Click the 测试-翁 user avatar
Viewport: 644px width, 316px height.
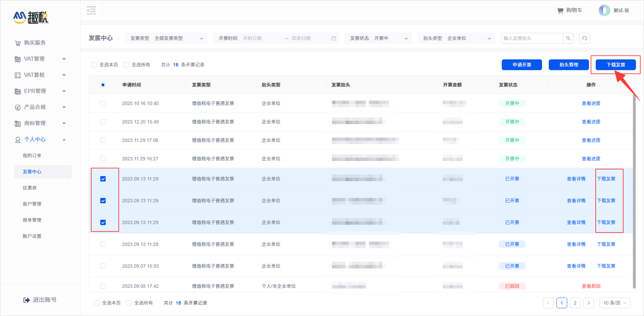coord(604,10)
